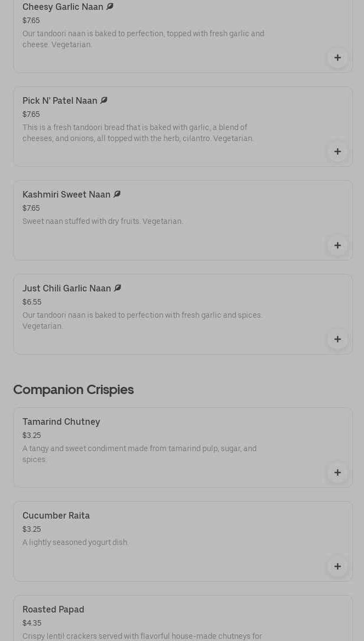Click the $6.55 price on Chili Garlic Naan
The image size is (364, 641).
(x=32, y=302)
